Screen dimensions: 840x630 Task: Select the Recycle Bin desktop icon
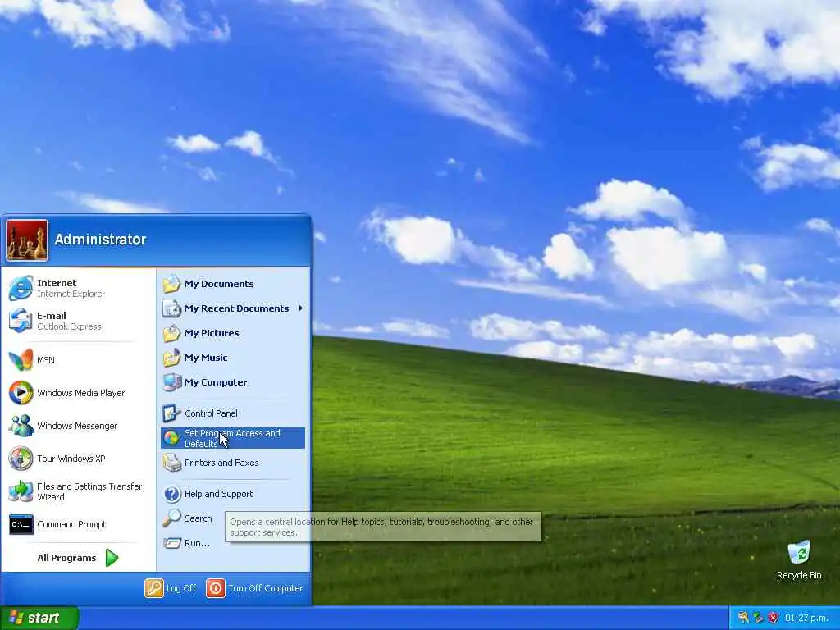click(799, 553)
